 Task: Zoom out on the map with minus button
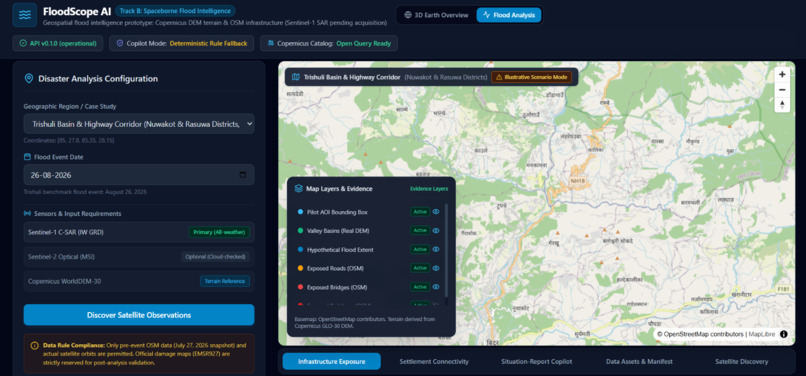782,89
